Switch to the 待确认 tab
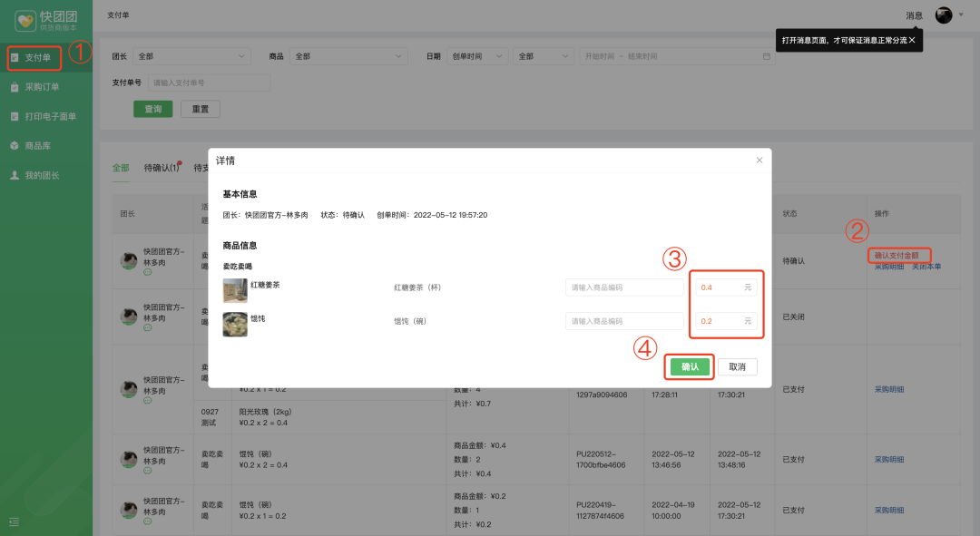This screenshot has height=536, width=980. click(x=161, y=168)
